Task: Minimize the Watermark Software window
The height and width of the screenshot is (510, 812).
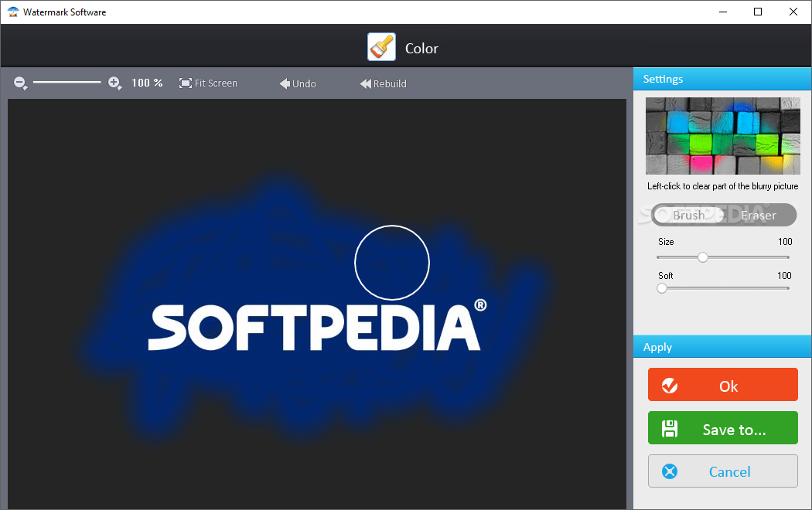Action: [723, 12]
